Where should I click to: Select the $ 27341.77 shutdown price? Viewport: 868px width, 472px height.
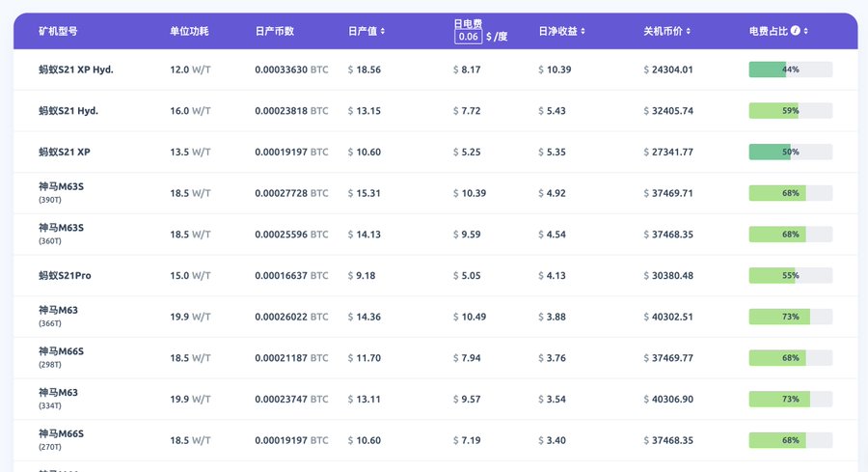point(668,152)
